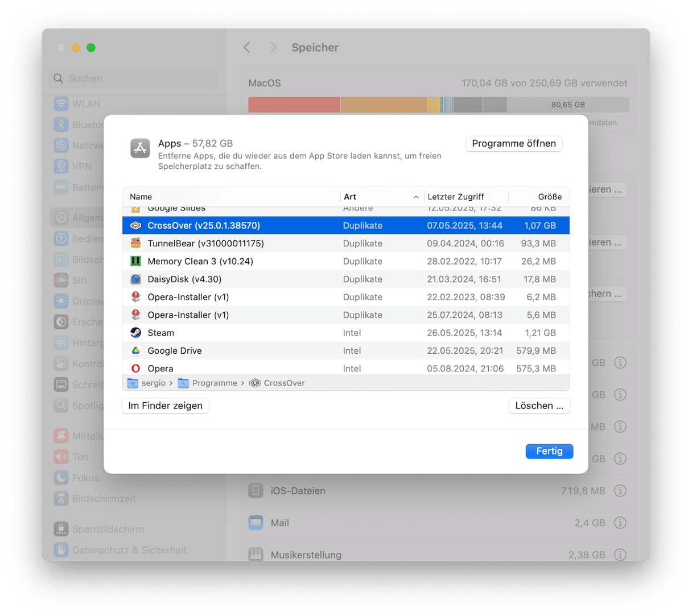Click the info icon next to Mail
692x616 pixels.
pyautogui.click(x=620, y=523)
